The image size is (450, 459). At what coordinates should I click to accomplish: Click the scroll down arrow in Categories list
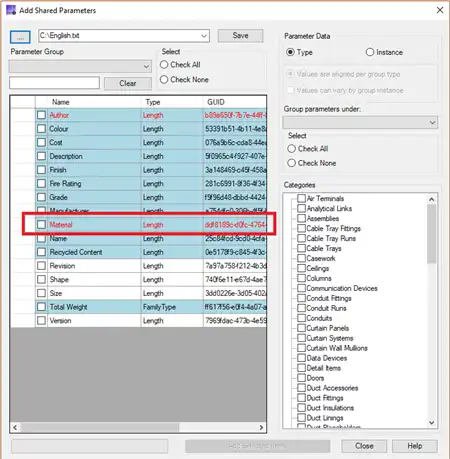click(x=432, y=423)
